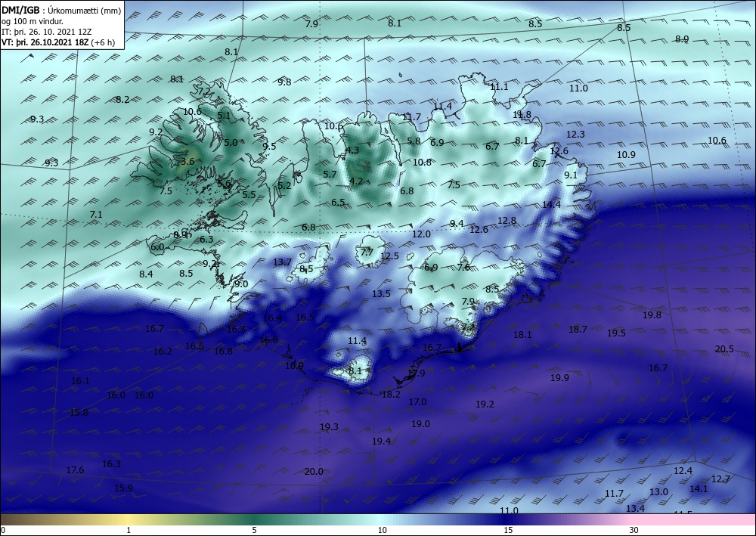Click the 5.1 value in the Westfjords
This screenshot has width=756, height=536.
pyautogui.click(x=224, y=116)
